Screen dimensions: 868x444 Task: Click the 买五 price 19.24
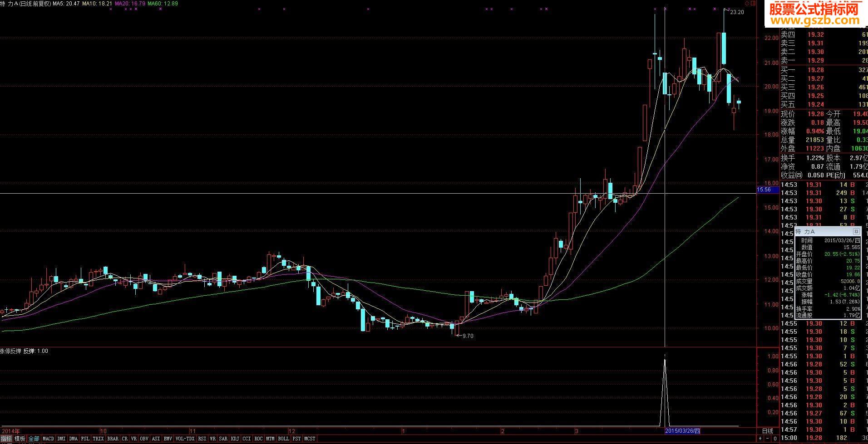coord(815,104)
